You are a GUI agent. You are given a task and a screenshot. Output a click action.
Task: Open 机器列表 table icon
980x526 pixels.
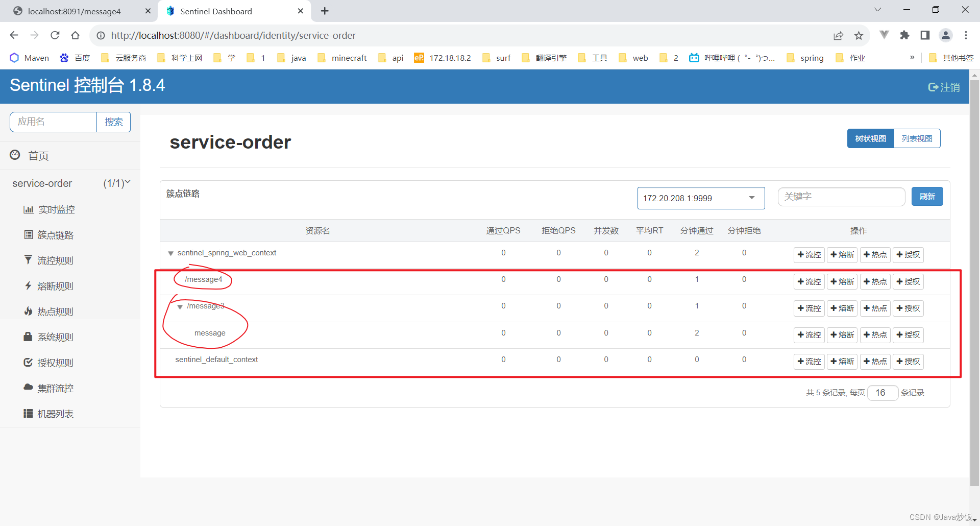29,414
